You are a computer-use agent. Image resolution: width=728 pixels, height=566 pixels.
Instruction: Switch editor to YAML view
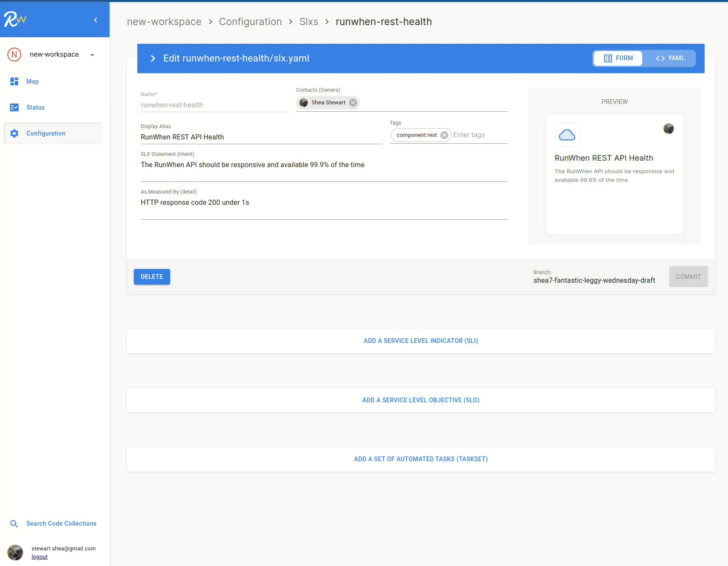click(670, 58)
